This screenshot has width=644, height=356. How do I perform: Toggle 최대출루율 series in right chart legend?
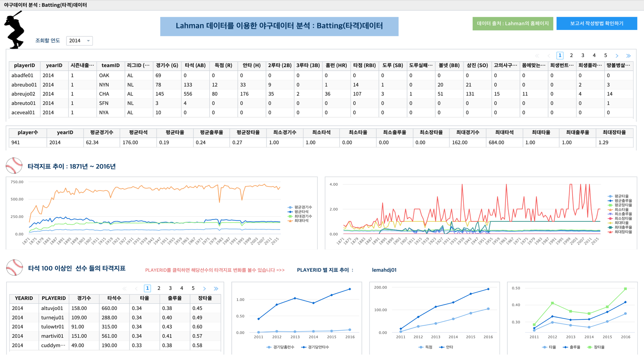(x=620, y=228)
